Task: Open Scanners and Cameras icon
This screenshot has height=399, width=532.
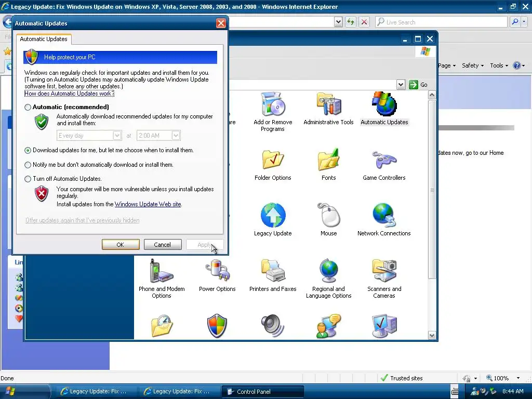Action: click(x=384, y=279)
